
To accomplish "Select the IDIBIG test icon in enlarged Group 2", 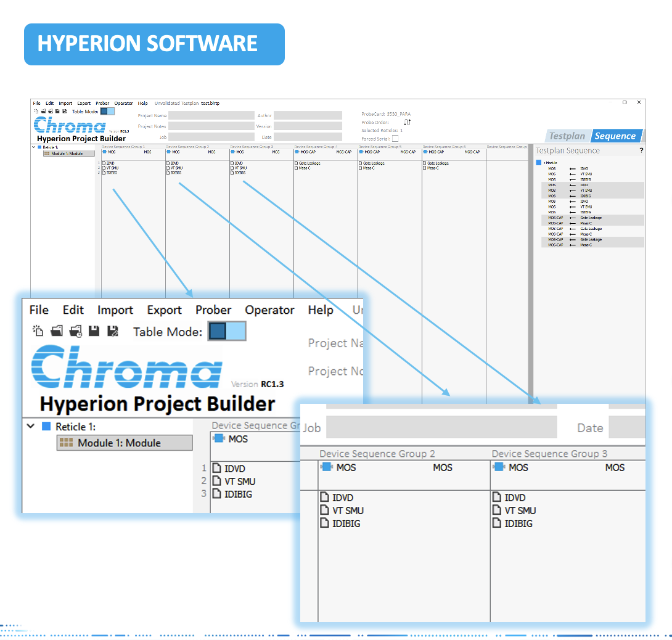I will [325, 523].
